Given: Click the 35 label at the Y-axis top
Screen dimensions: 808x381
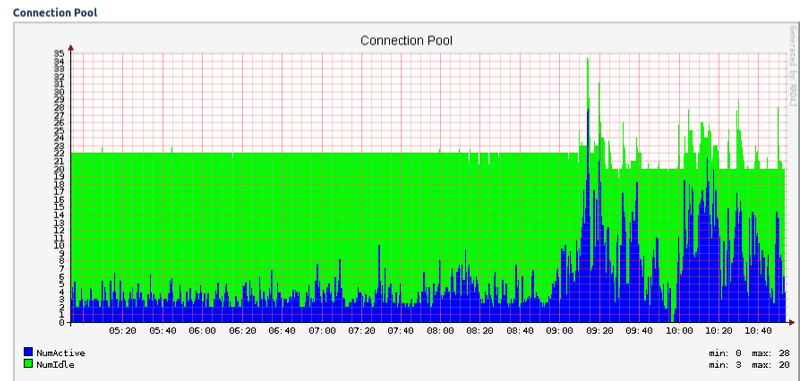Looking at the screenshot, I should click(59, 53).
